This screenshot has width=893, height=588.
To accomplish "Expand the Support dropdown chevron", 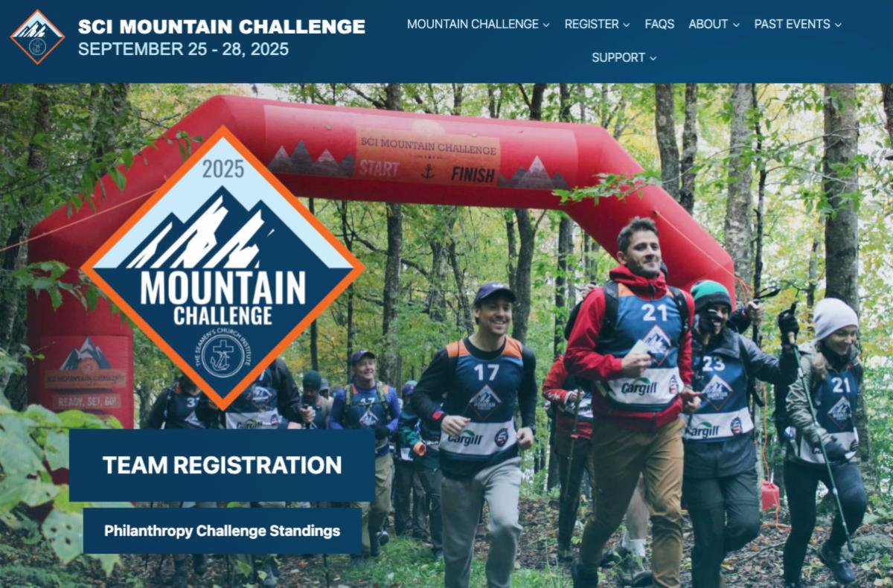I will point(653,58).
